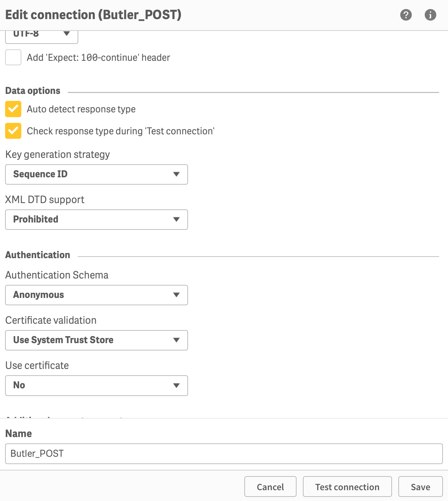Screen dimensions: 448x501
Task: Click the info icon in header
Action: click(430, 15)
